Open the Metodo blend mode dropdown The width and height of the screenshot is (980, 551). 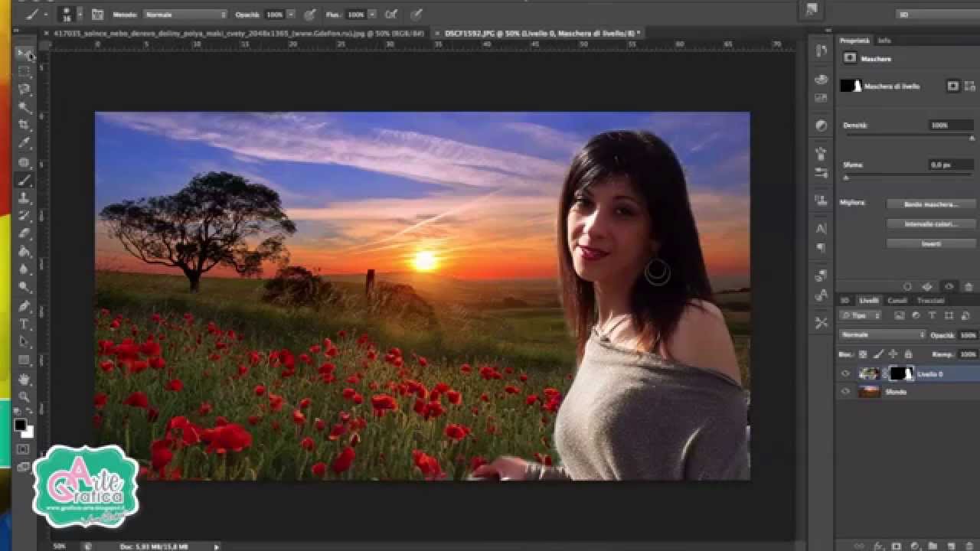click(x=185, y=15)
